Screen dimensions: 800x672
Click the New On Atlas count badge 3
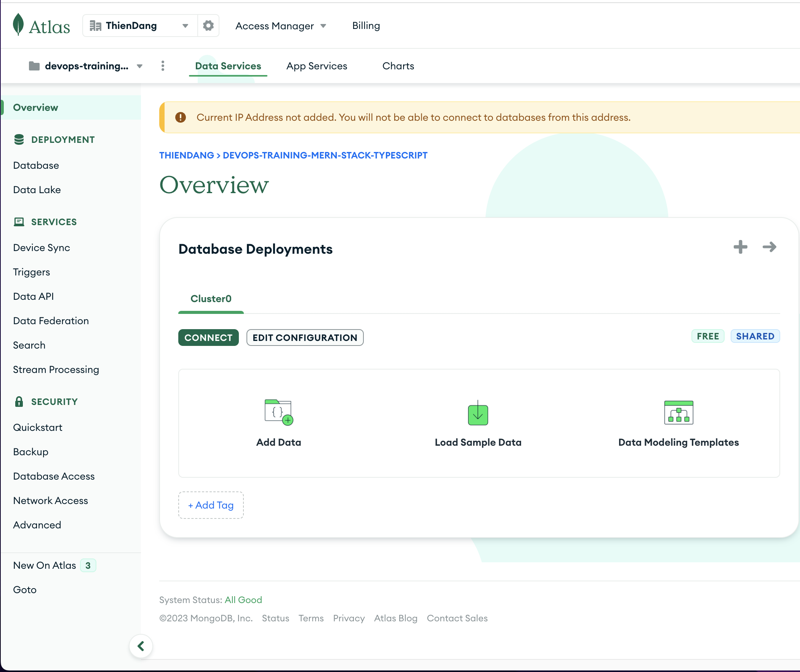click(88, 565)
